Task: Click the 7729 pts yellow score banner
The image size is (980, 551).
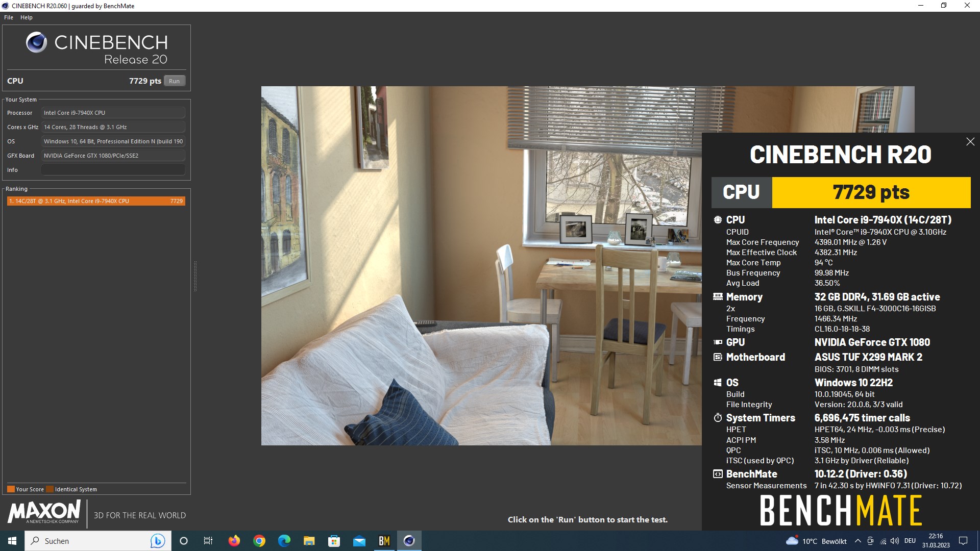Action: [871, 192]
